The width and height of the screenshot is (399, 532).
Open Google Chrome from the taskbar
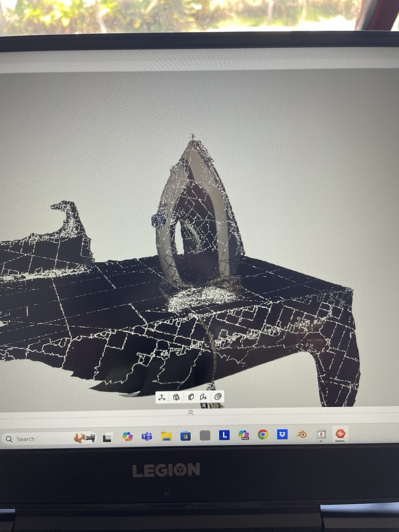(x=263, y=434)
